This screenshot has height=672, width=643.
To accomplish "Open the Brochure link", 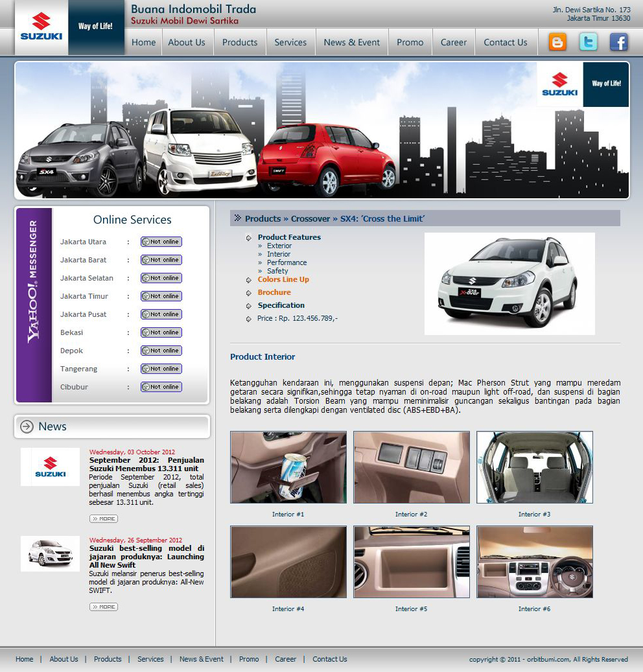I will click(274, 292).
